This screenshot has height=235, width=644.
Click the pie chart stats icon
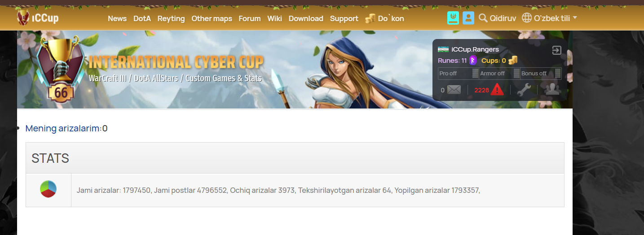coord(48,189)
